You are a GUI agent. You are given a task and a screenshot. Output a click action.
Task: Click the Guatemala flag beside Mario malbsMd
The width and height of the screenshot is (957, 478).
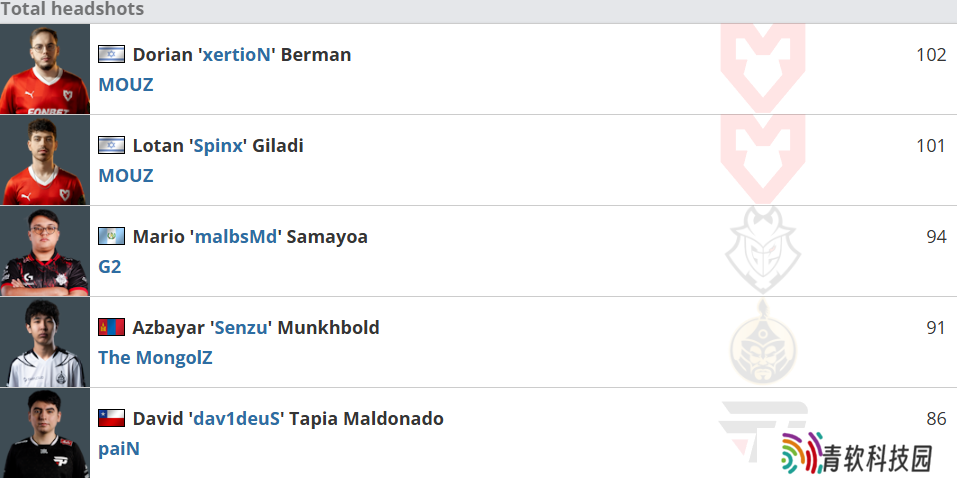[x=112, y=236]
